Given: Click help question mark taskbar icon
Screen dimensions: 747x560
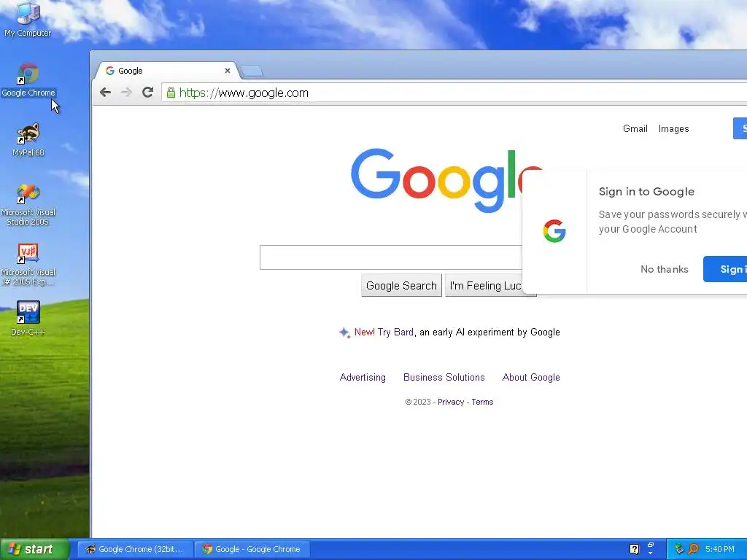Looking at the screenshot, I should [634, 549].
